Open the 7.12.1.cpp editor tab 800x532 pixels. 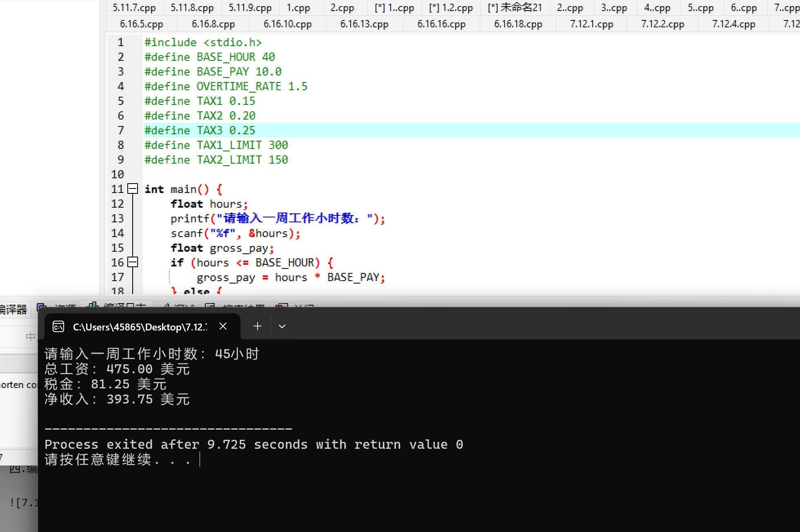[591, 24]
